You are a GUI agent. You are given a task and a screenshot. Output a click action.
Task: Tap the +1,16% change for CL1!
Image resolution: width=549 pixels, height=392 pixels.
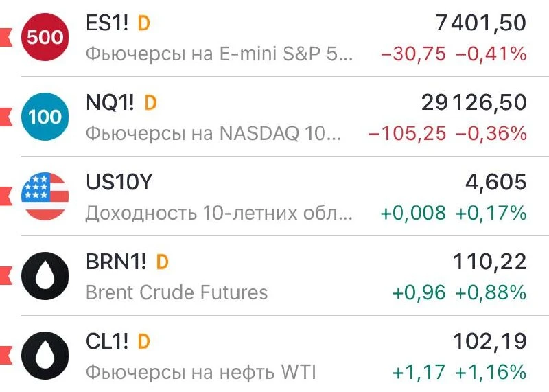pos(491,372)
